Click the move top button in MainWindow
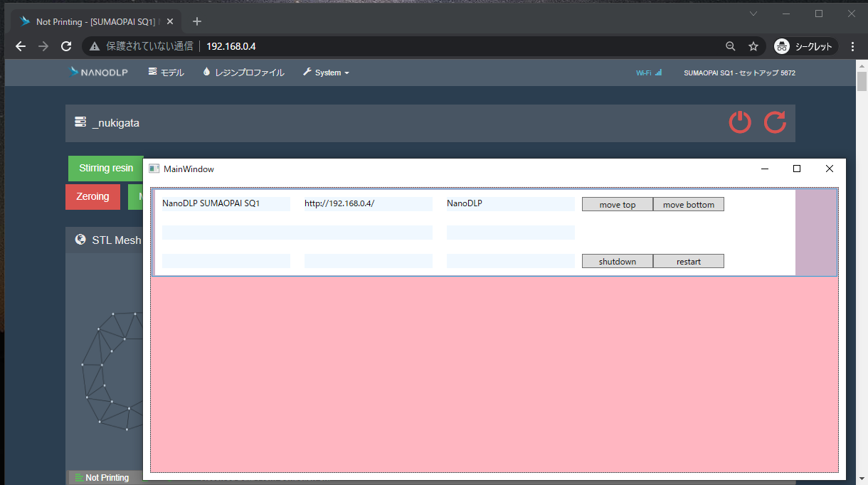Screen dimensions: 868x485 coord(616,204)
